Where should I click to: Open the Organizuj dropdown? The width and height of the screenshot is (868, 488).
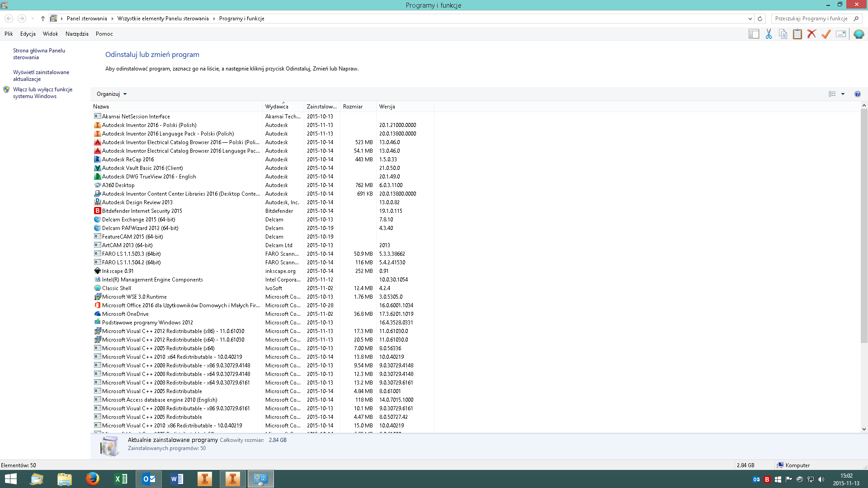pos(112,94)
